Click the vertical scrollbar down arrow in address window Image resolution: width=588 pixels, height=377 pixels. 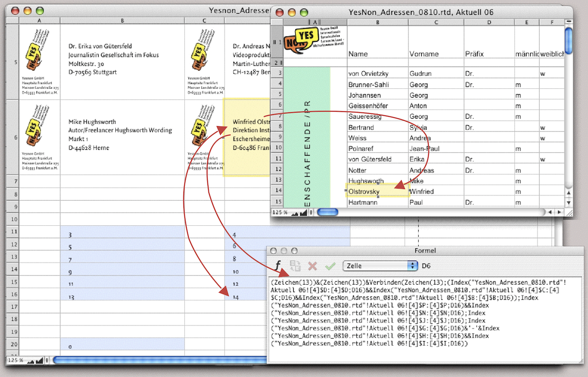click(x=569, y=202)
